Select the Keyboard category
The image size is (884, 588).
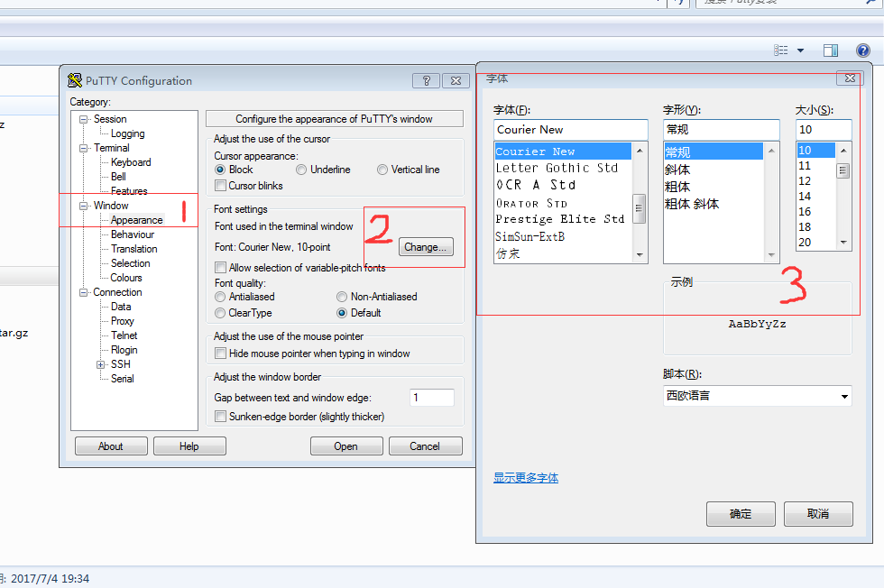coord(131,162)
